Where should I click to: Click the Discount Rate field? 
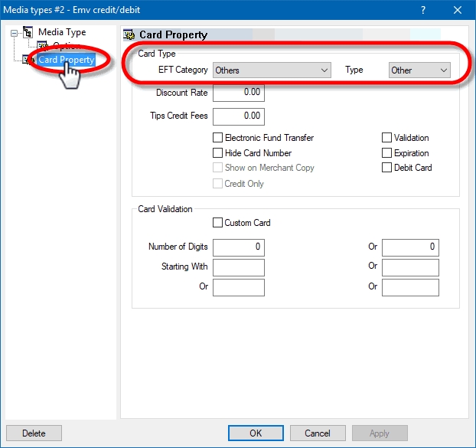click(238, 93)
